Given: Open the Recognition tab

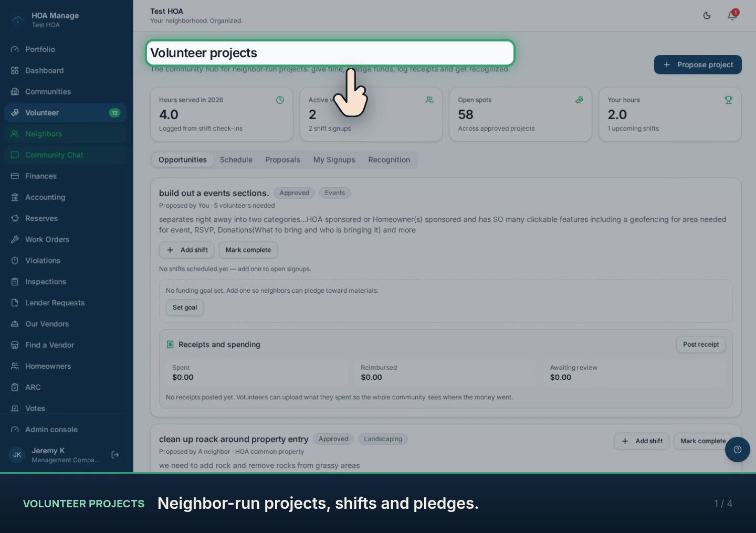Looking at the screenshot, I should pos(389,160).
